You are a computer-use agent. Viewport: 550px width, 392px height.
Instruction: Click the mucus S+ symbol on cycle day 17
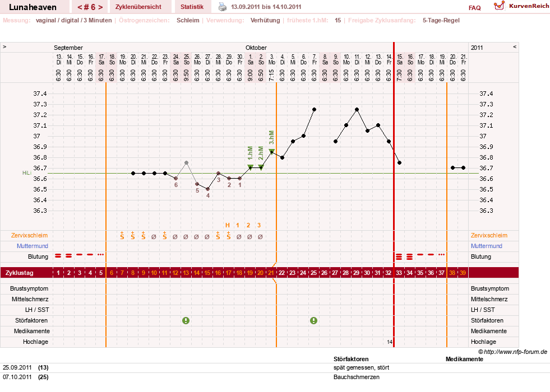tap(228, 235)
